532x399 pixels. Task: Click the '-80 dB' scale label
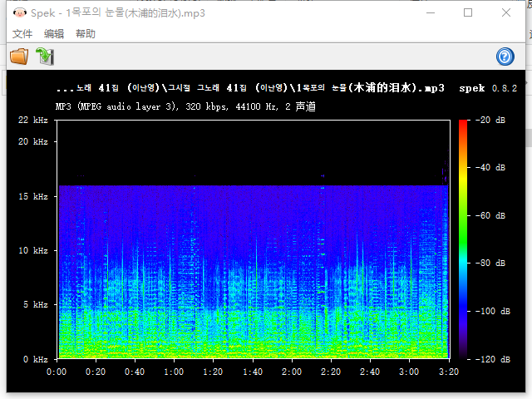click(490, 263)
